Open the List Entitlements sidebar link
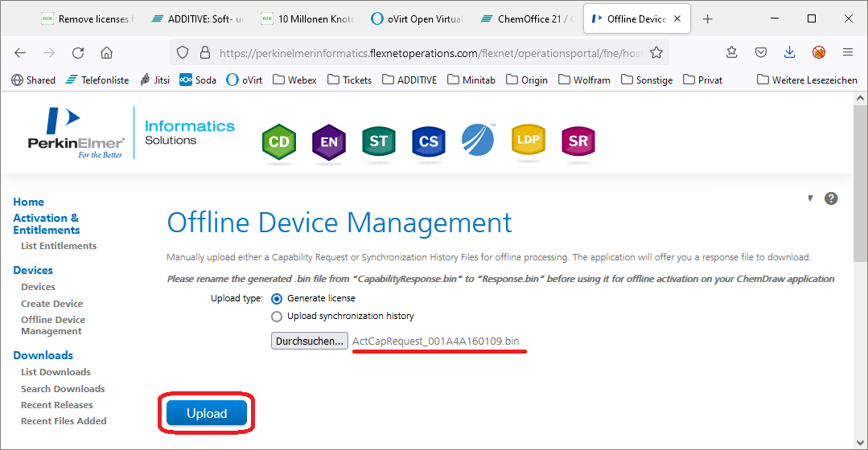Image resolution: width=868 pixels, height=450 pixels. pyautogui.click(x=59, y=246)
